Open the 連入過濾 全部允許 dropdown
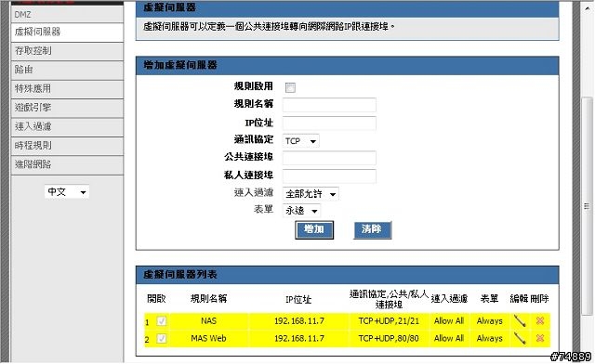 pos(311,194)
